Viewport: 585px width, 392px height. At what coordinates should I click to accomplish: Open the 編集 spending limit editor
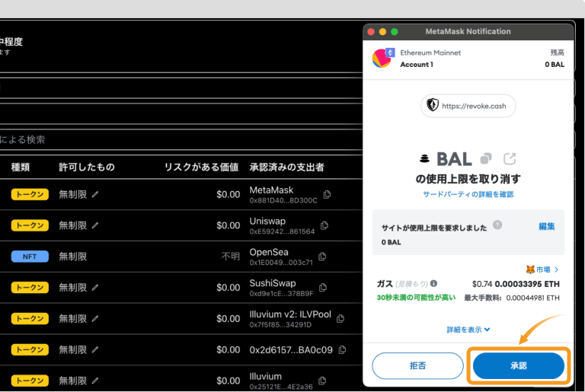547,226
